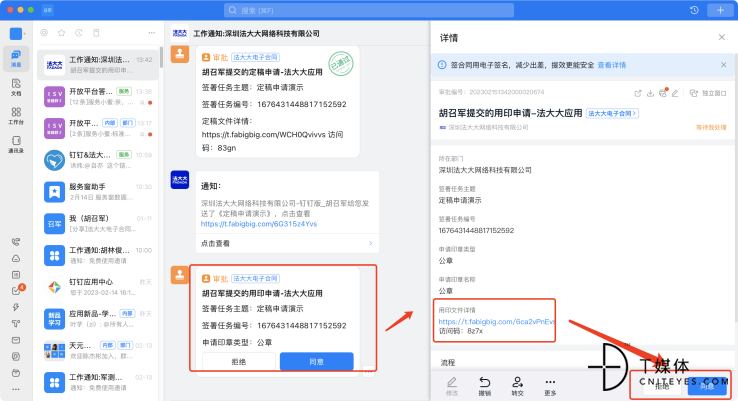Open the fabigbig link in 通知 message
738x401 pixels.
point(259,224)
